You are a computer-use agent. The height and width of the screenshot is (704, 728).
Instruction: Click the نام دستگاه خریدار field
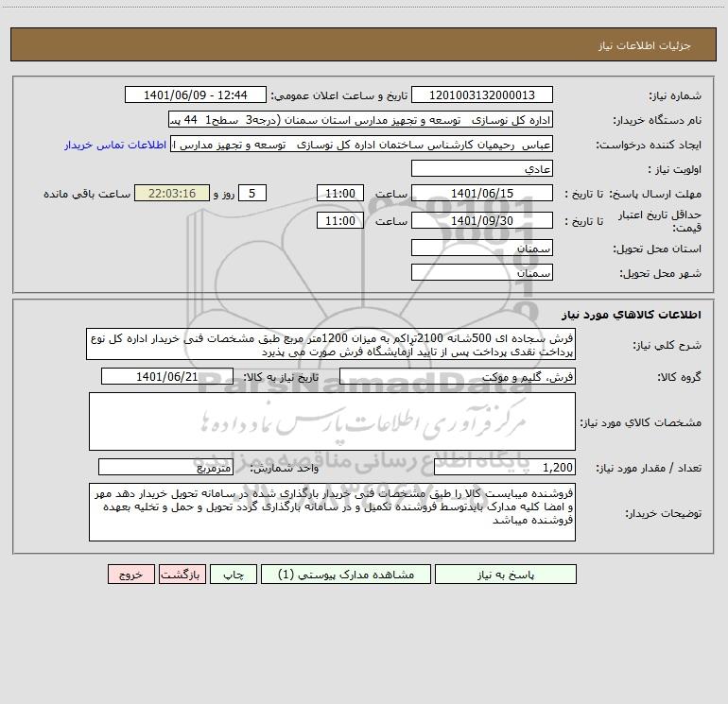361,120
